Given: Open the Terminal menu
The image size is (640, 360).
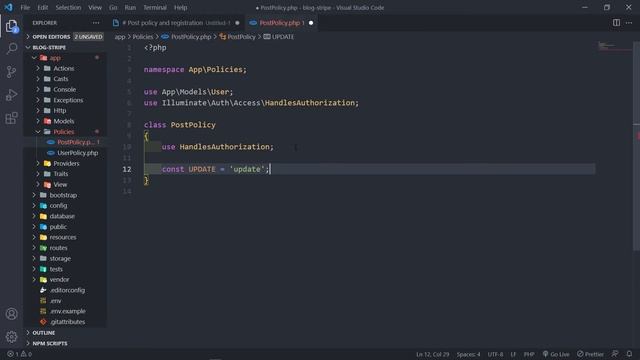Looking at the screenshot, I should tap(155, 7).
